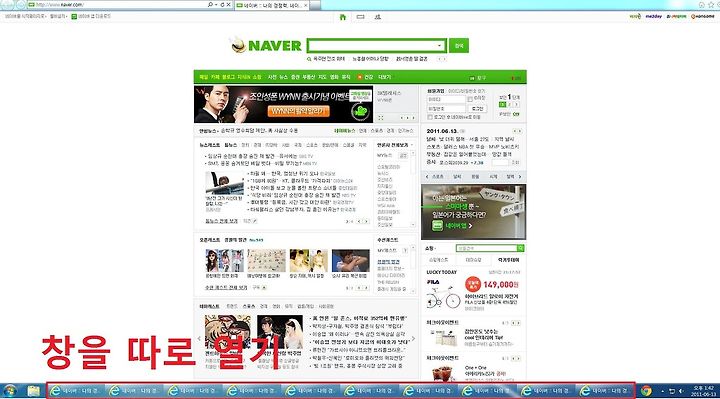This screenshot has height=399, width=720.
Task: Open the MY캐스트 dropdown in the recommend cast panel
Action: click(405, 251)
